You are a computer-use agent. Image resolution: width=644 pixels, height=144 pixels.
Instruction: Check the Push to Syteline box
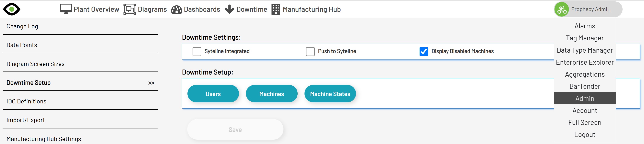coord(310,52)
